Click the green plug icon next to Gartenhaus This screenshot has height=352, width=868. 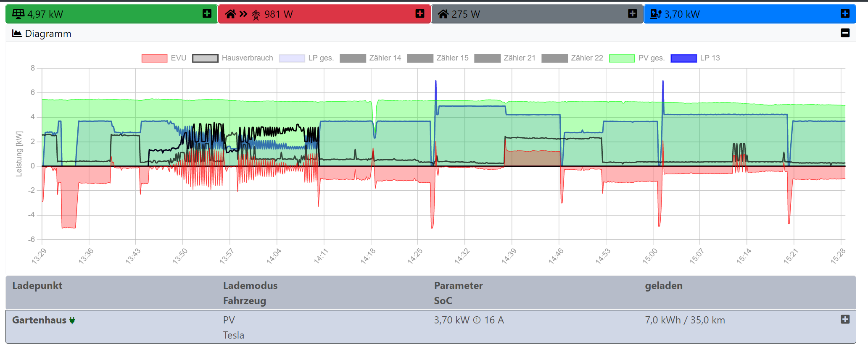coord(72,320)
